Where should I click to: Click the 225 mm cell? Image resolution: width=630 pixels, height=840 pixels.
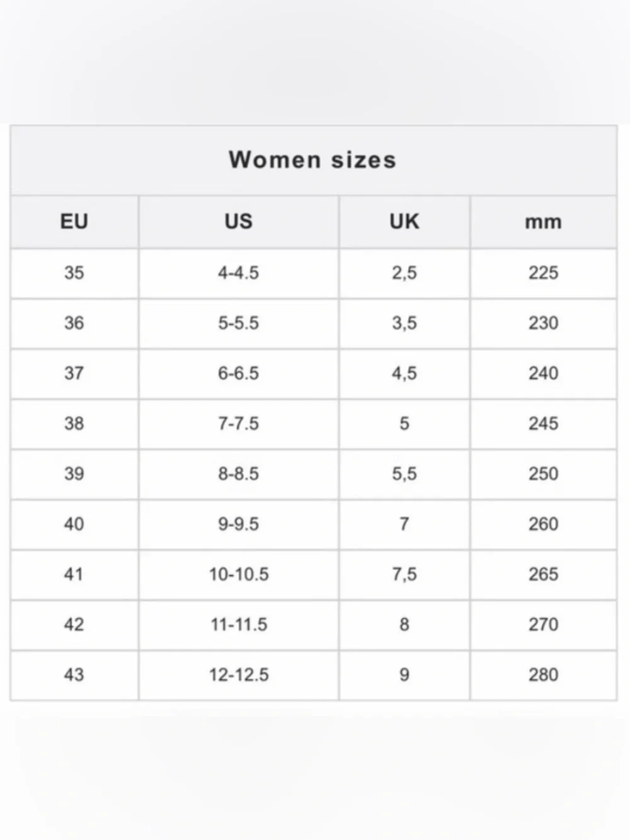click(543, 273)
